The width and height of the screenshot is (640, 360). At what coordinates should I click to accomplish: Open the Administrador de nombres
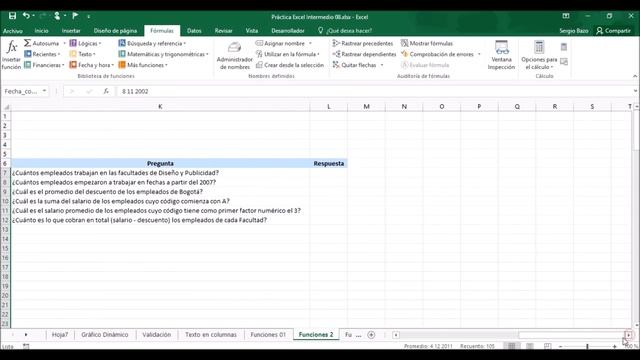point(235,56)
